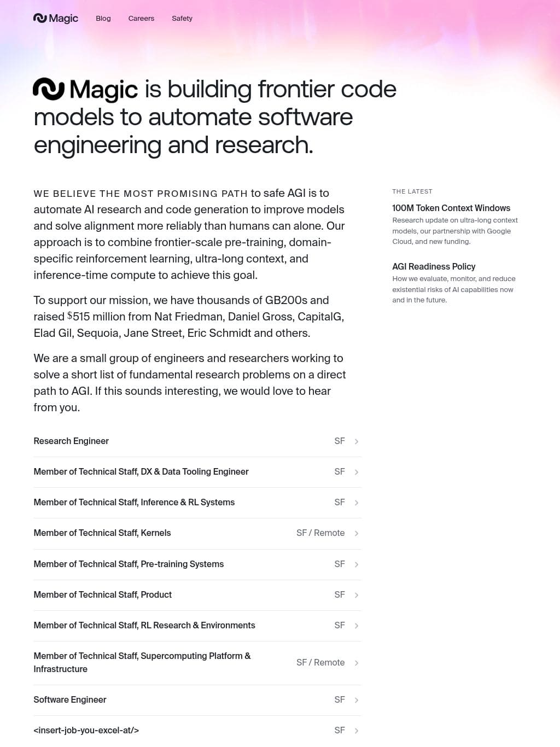Read the 100M Token Context Windows post
560x747 pixels.
451,208
